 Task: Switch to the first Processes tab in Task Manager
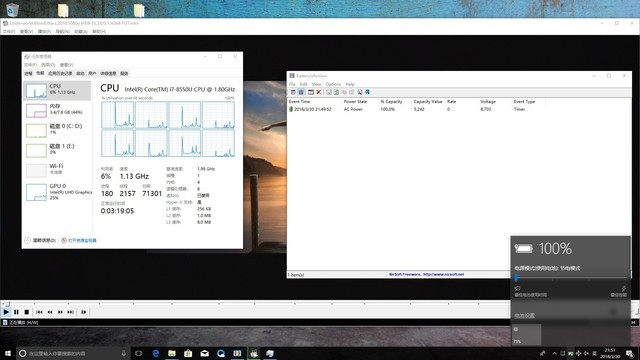pyautogui.click(x=28, y=73)
